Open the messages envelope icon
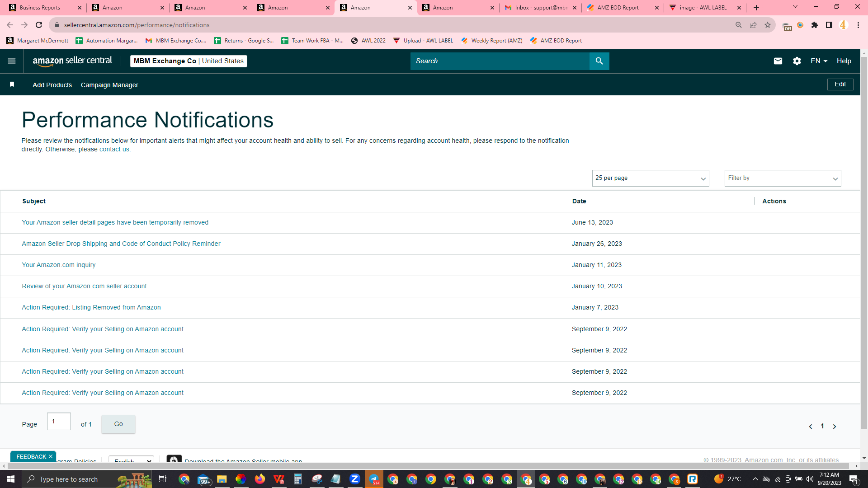The height and width of the screenshot is (488, 868). pyautogui.click(x=778, y=61)
